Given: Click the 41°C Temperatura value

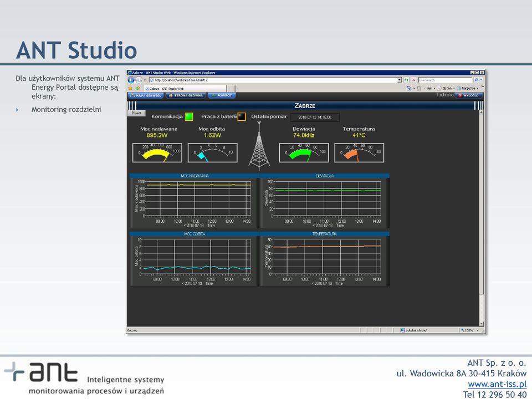Looking at the screenshot, I should tap(359, 135).
